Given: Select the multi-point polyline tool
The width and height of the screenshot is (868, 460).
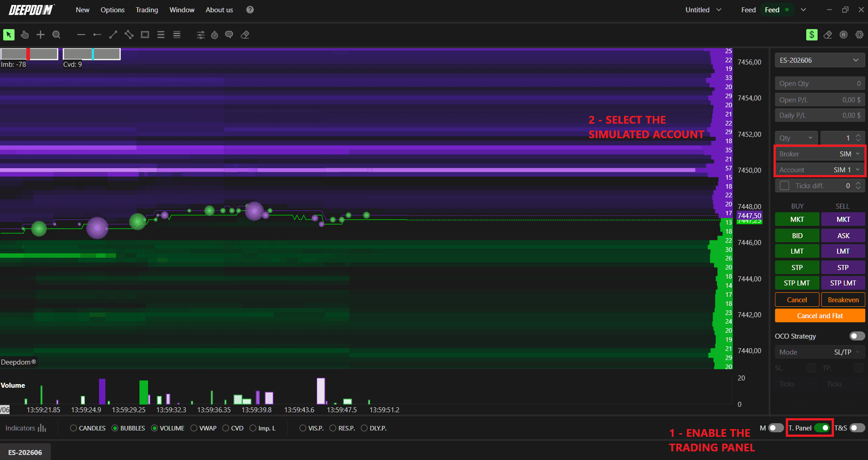Looking at the screenshot, I should point(129,35).
